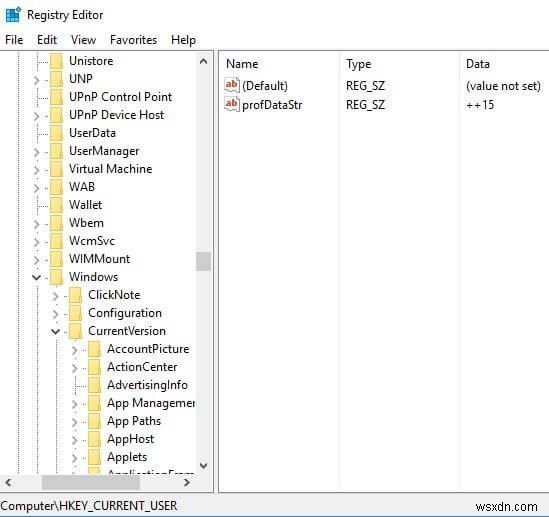549x517 pixels.
Task: Click the Computer\HKEY_CURRENT_USER status bar path
Action: pyautogui.click(x=89, y=506)
